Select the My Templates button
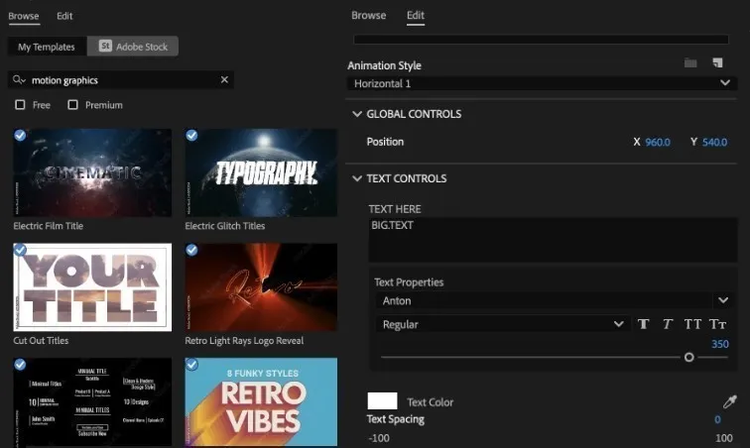The height and width of the screenshot is (448, 750). [x=46, y=47]
